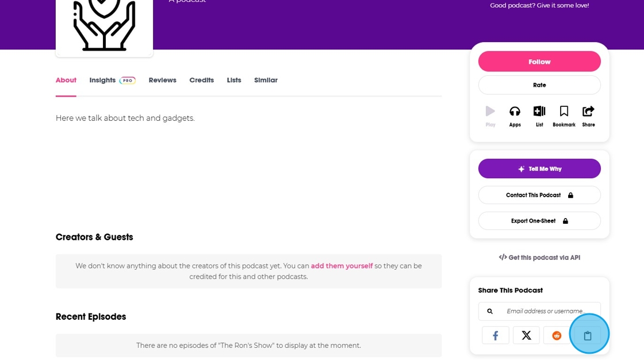
Task: Share podcast on X
Action: click(x=526, y=335)
